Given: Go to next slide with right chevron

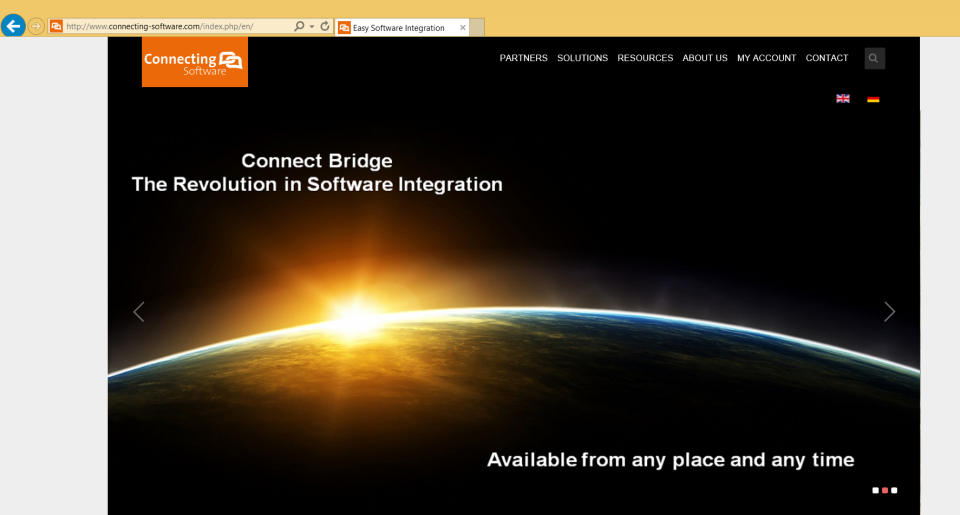Looking at the screenshot, I should [x=889, y=312].
